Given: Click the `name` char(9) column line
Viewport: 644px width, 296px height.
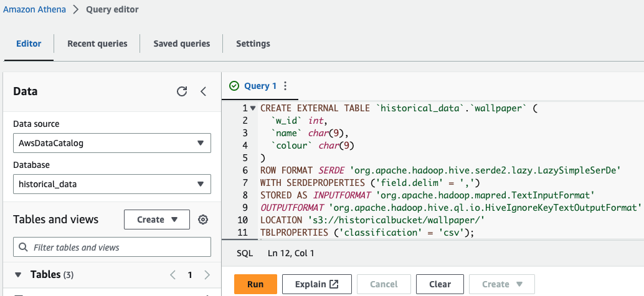Looking at the screenshot, I should click(310, 133).
